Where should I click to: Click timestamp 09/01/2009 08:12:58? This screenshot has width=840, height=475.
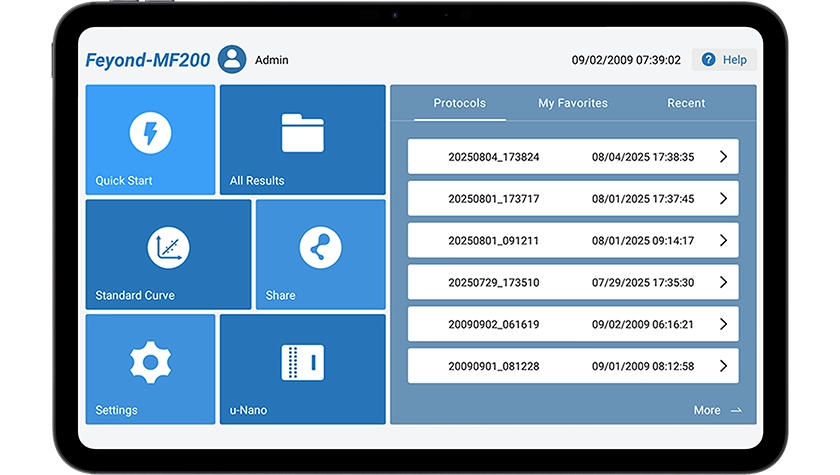coord(643,366)
